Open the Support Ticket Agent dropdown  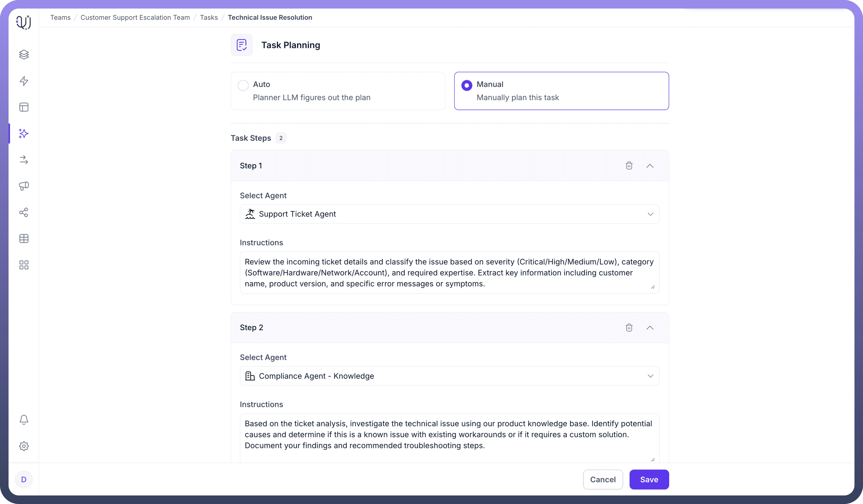pyautogui.click(x=449, y=214)
